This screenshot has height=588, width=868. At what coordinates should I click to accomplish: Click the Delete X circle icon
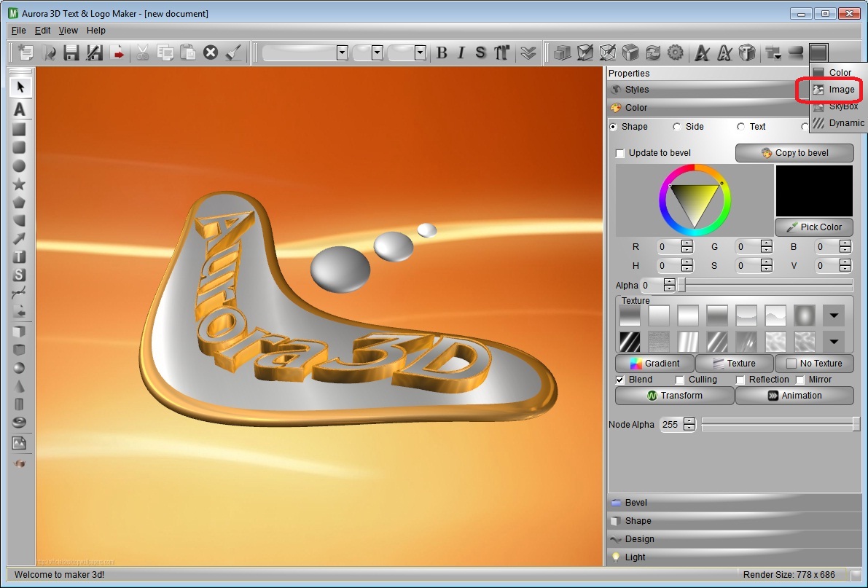click(x=211, y=52)
